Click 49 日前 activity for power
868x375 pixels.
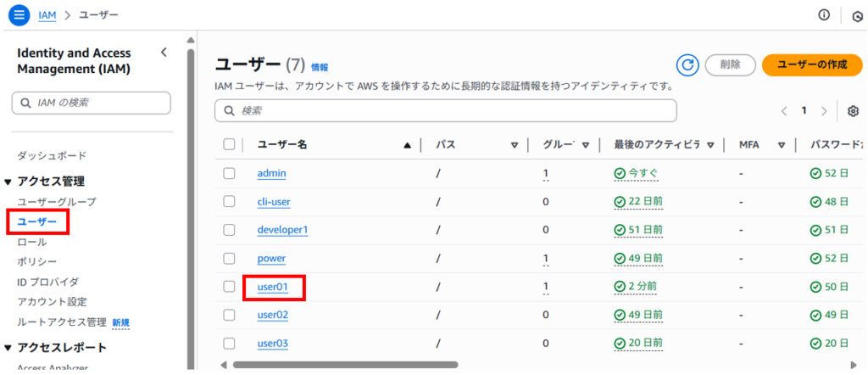638,259
